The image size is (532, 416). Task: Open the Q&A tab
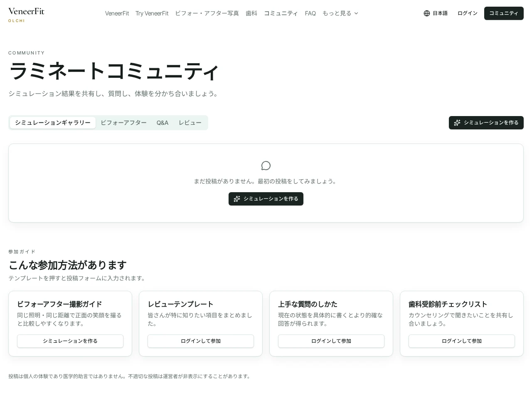coord(163,123)
